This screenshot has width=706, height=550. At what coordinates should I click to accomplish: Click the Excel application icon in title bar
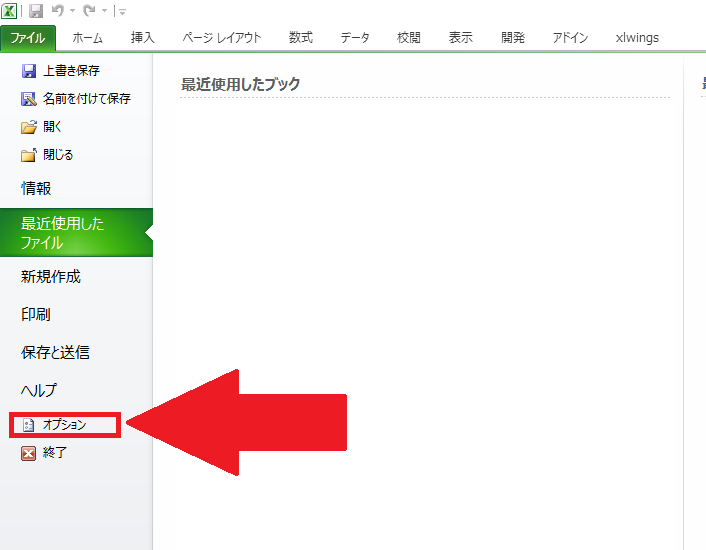[9, 11]
